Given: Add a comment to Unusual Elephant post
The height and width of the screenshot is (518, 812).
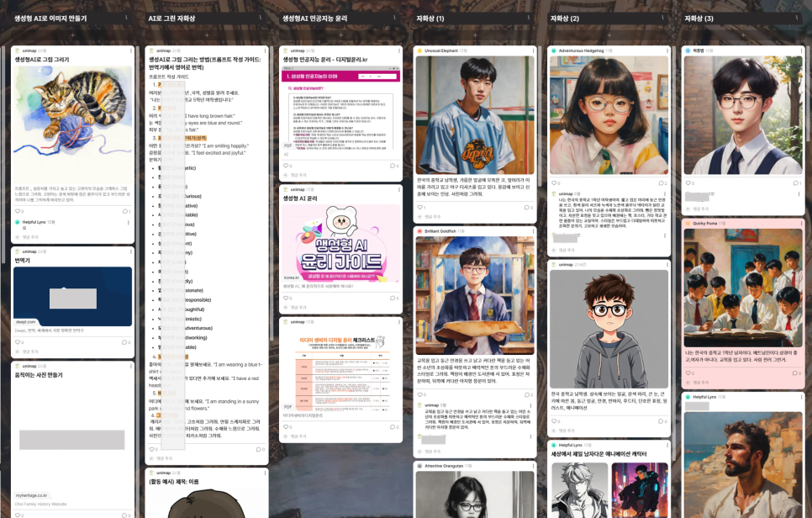Looking at the screenshot, I should coord(475,216).
